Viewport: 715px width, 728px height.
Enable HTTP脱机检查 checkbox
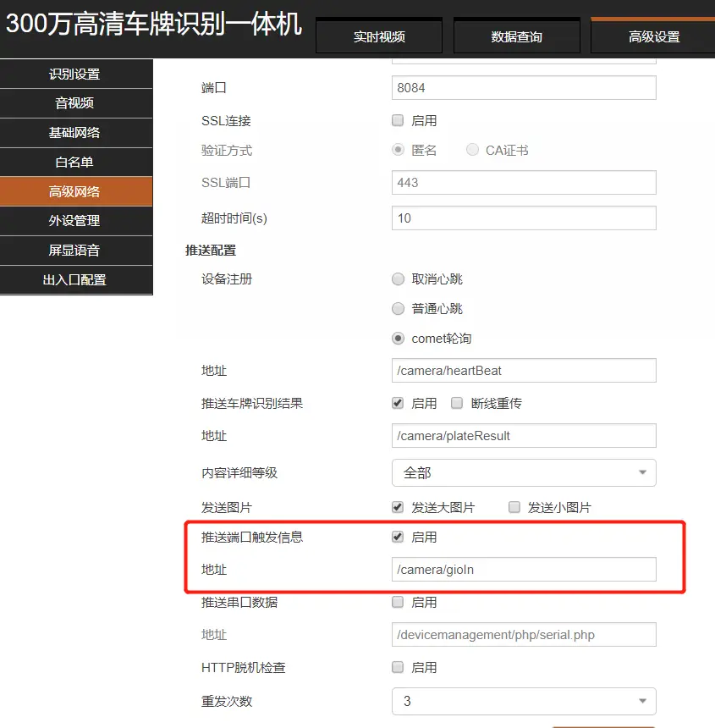(398, 667)
